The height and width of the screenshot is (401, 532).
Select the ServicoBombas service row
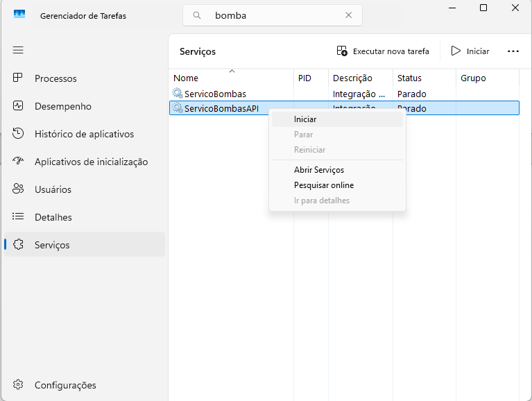344,94
